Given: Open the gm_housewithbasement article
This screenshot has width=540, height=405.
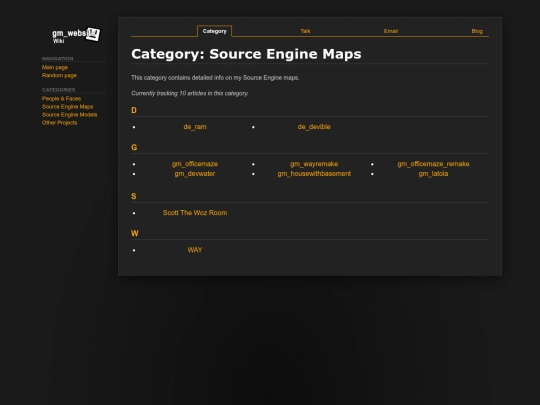Looking at the screenshot, I should point(314,174).
